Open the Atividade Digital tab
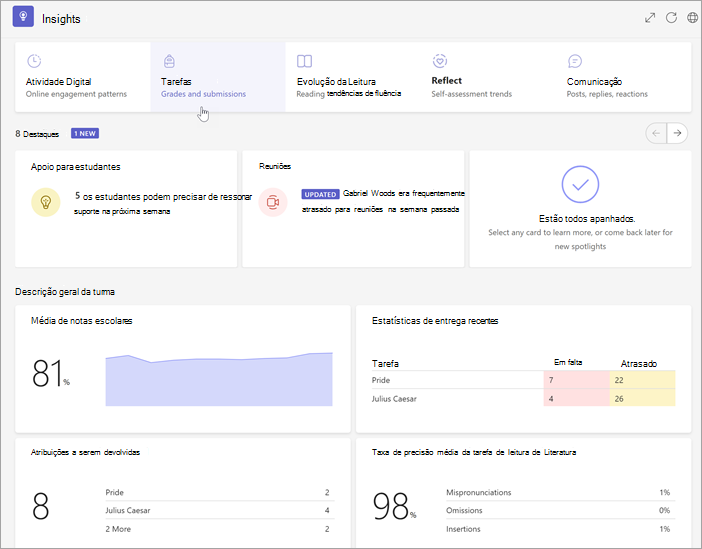Screen dimensions: 702x549 83,77
